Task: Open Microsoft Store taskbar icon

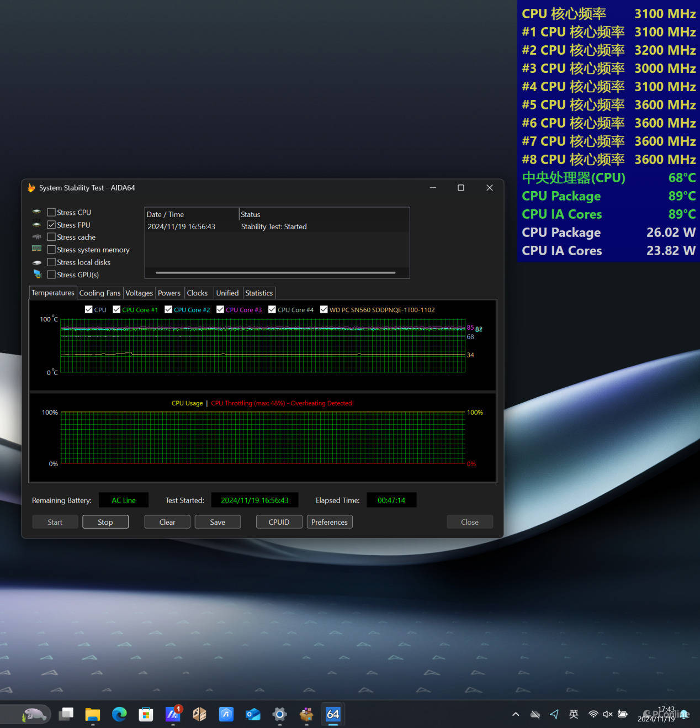Action: coord(146,714)
